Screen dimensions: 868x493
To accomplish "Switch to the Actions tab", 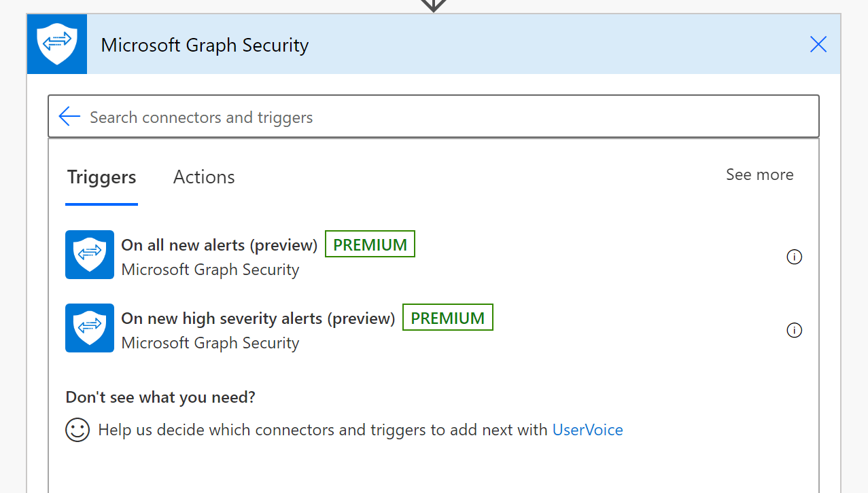I will click(204, 177).
